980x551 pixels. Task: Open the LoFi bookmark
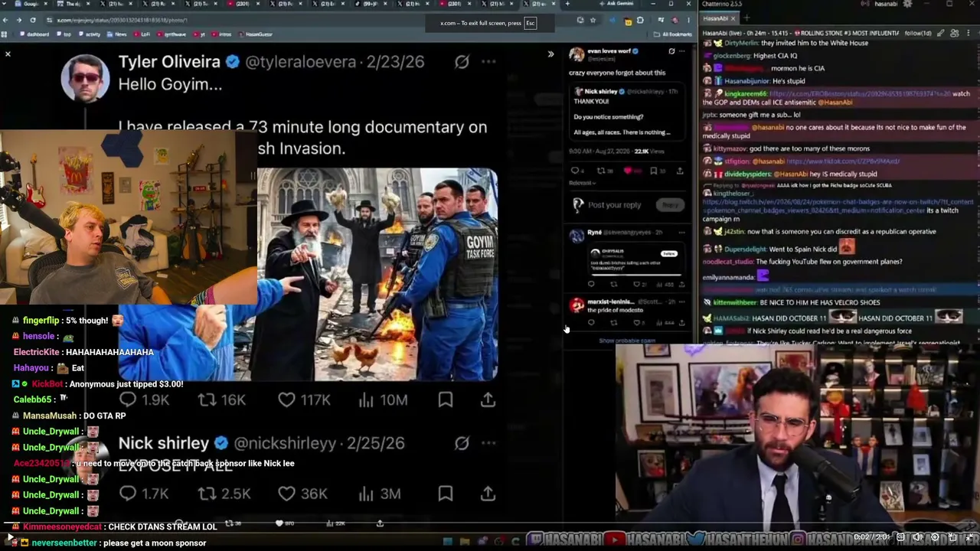[142, 34]
